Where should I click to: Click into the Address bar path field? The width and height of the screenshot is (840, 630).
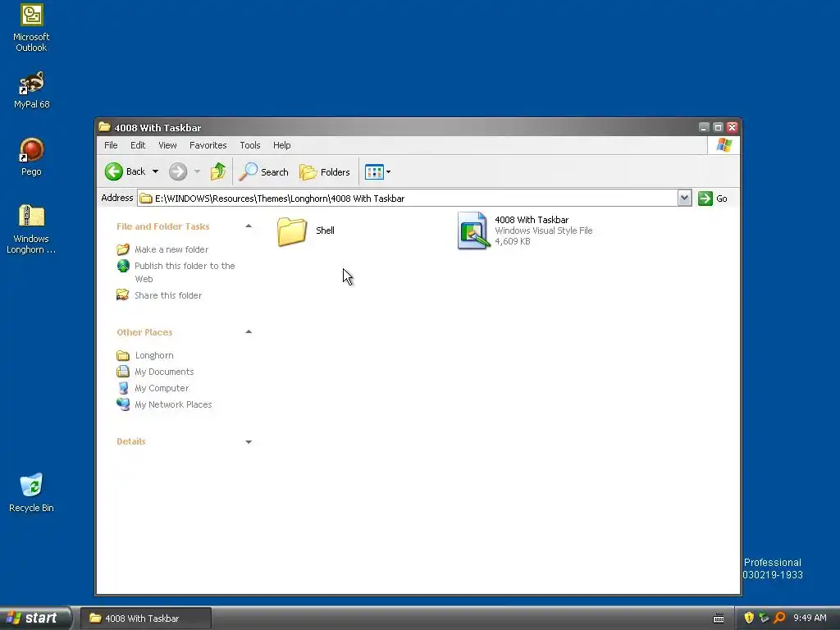coord(407,199)
